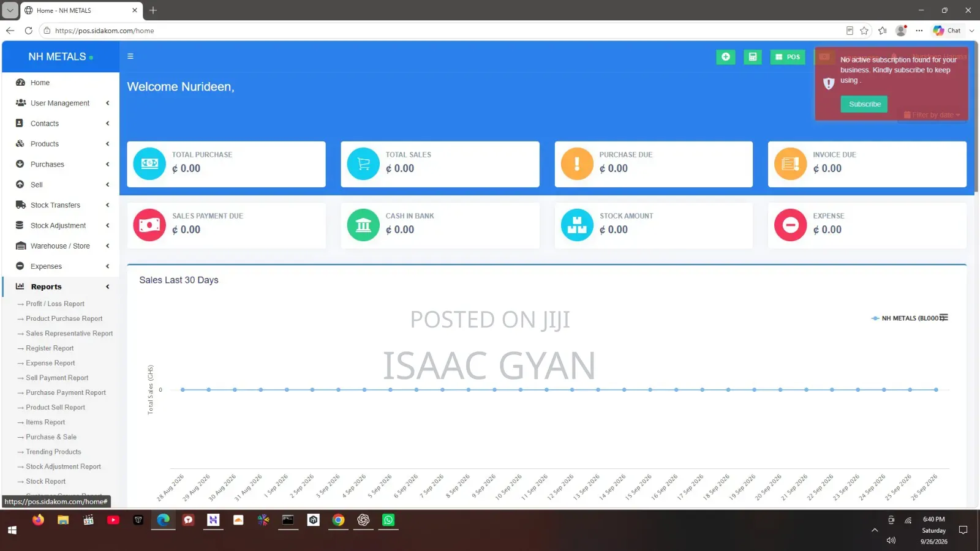Screen dimensions: 980x551
Task: Open WhatsApp from the taskbar
Action: pos(388,520)
